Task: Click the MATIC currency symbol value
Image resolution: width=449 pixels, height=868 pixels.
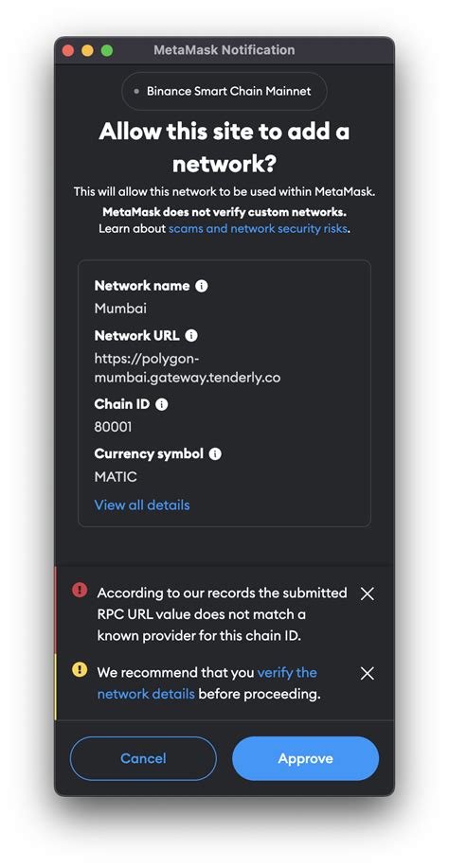Action: pyautogui.click(x=116, y=477)
